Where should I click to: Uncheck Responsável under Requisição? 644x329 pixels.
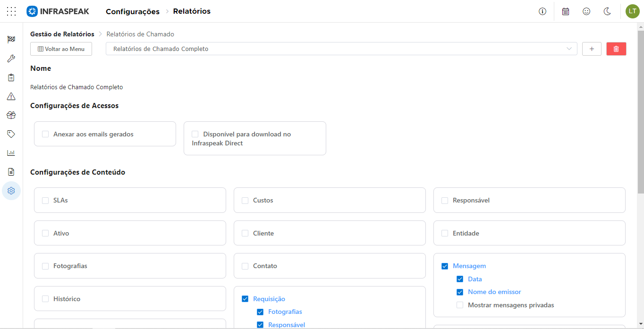[x=260, y=325]
